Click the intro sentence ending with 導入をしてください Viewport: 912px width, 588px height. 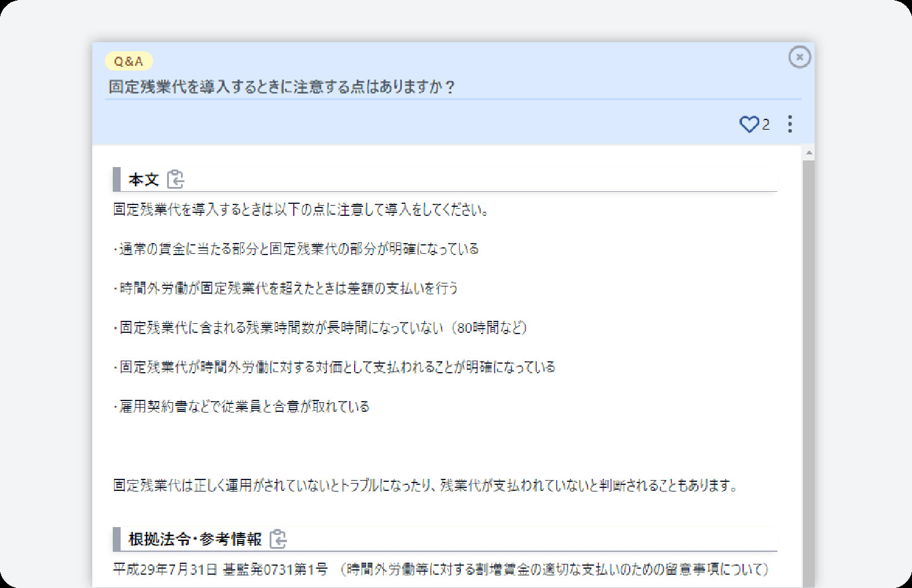(301, 210)
